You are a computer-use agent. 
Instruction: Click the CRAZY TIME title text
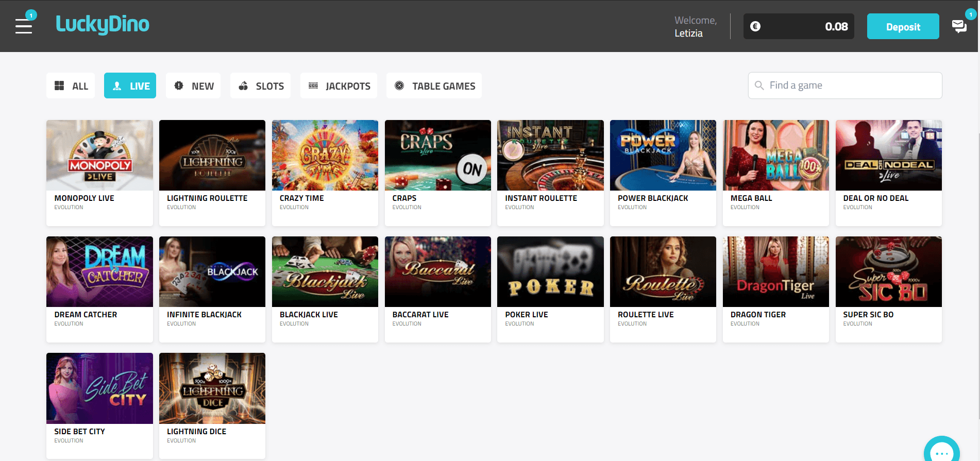[302, 198]
